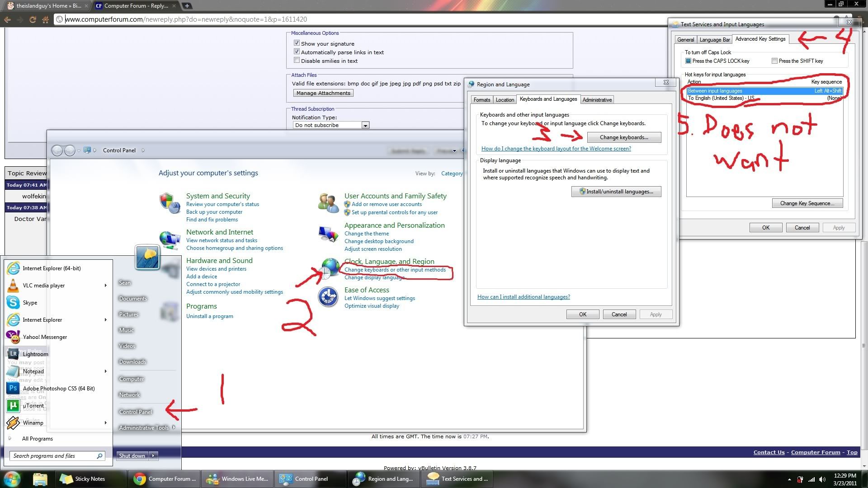Launch VLC media player icon
Image resolution: width=868 pixels, height=488 pixels.
pos(14,286)
